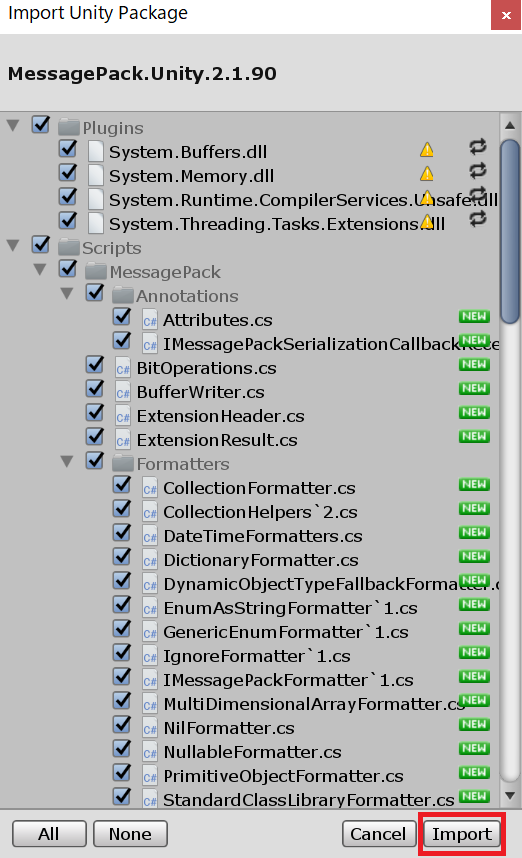
Task: Click warning icon beside System.Memory.dll
Action: click(427, 173)
